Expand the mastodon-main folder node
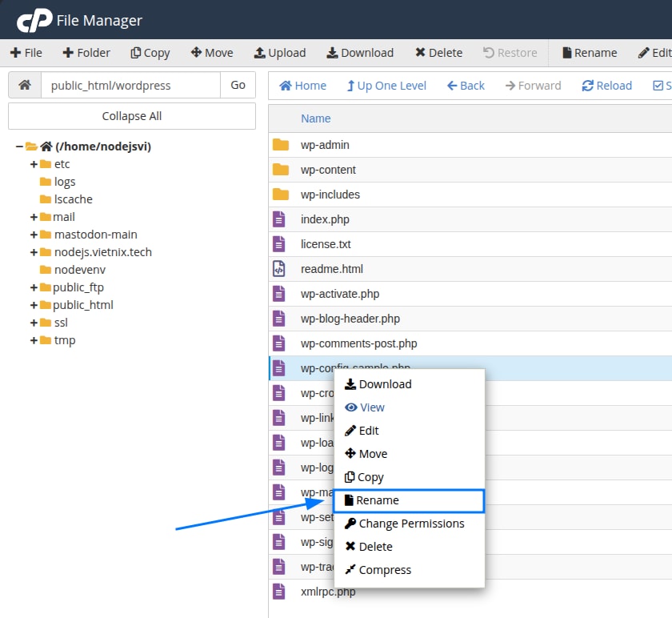 coord(34,235)
